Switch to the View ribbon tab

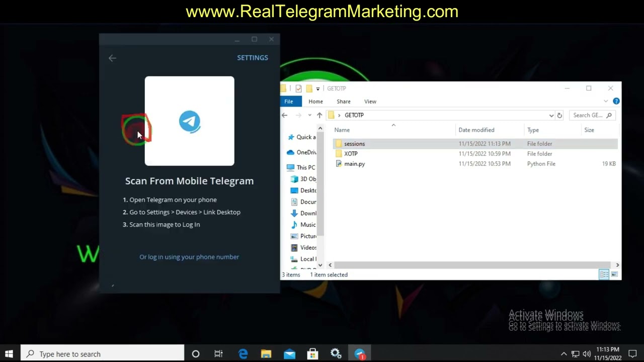click(x=370, y=102)
